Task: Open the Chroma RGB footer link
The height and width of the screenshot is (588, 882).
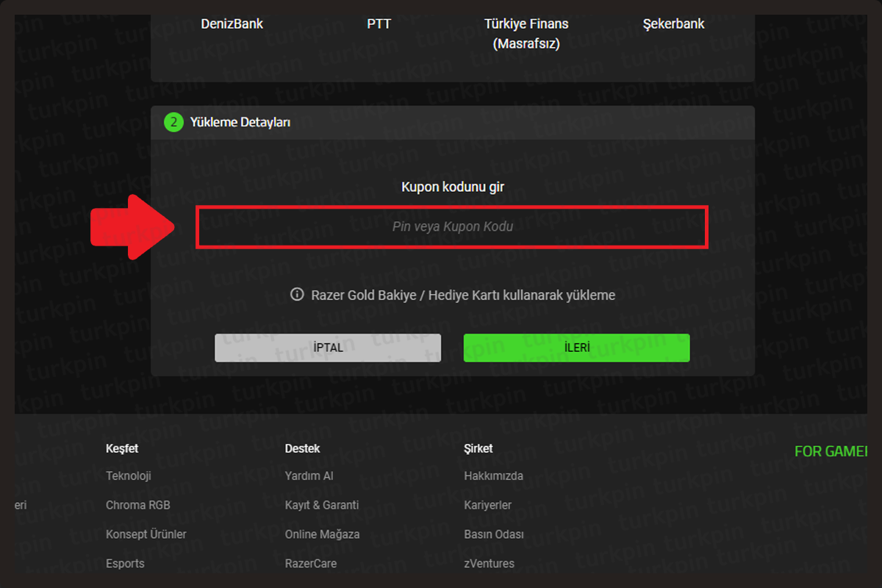Action: (138, 505)
